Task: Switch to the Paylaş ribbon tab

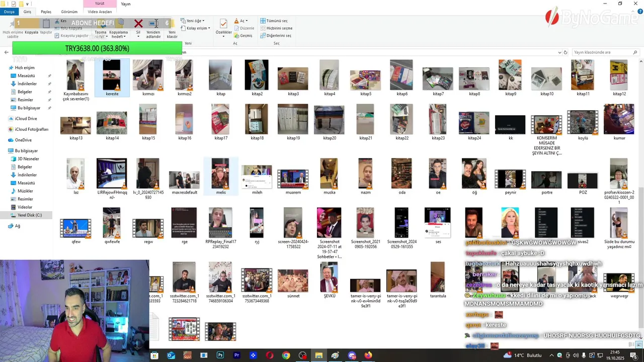Action: (x=46, y=12)
